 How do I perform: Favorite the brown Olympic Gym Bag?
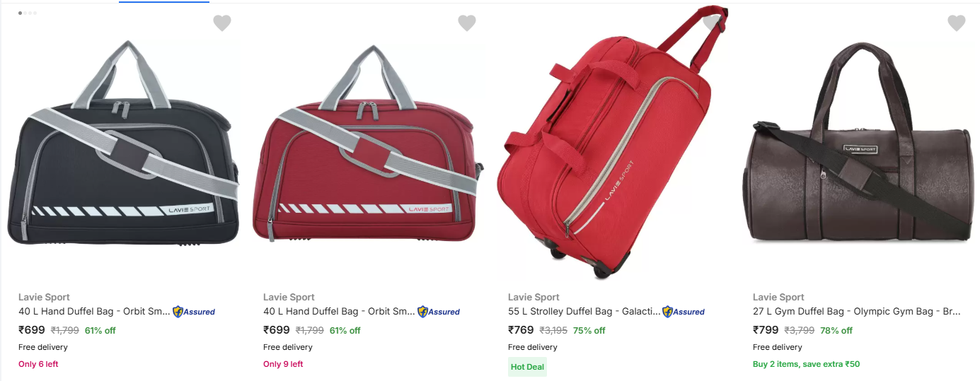pos(957,23)
